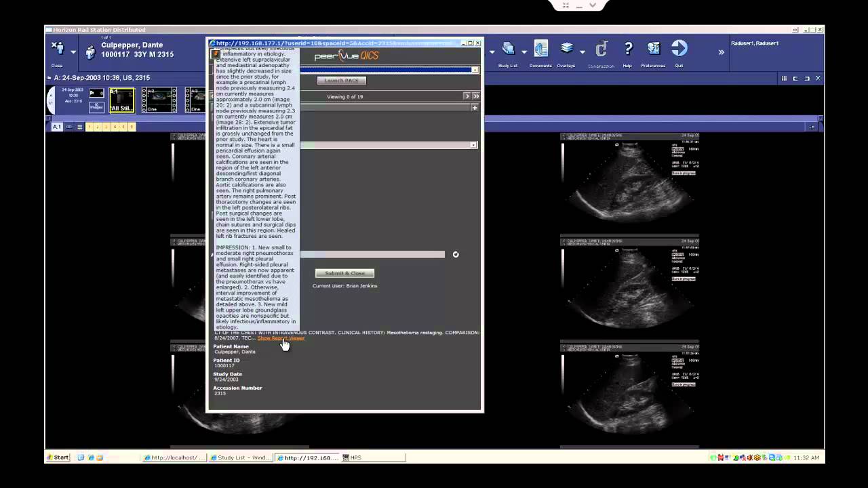868x488 pixels.
Task: Click the study header previous arrow icon
Action: (x=795, y=79)
